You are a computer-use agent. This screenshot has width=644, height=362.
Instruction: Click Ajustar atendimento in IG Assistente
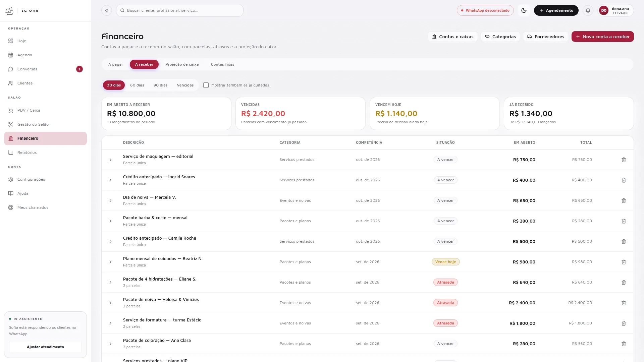[45, 347]
